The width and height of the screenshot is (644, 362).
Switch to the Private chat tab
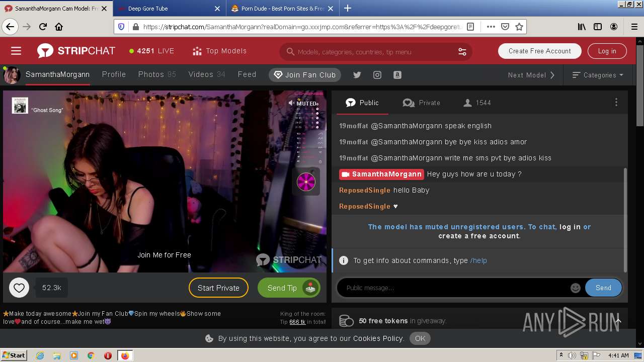pos(422,103)
